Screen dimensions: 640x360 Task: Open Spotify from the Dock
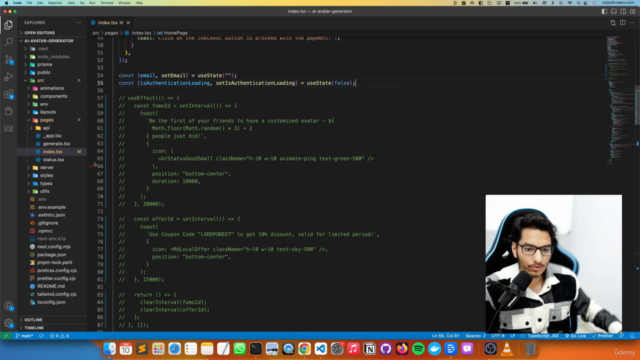click(418, 349)
